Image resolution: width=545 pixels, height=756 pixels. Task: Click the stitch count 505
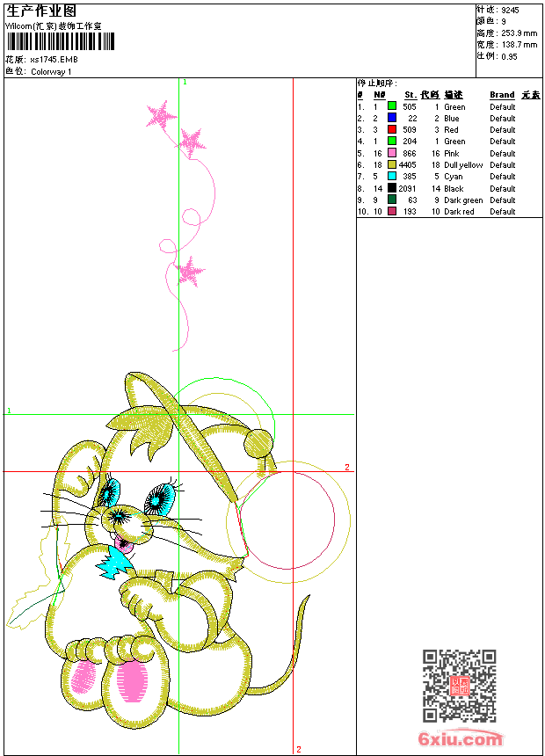pos(410,106)
